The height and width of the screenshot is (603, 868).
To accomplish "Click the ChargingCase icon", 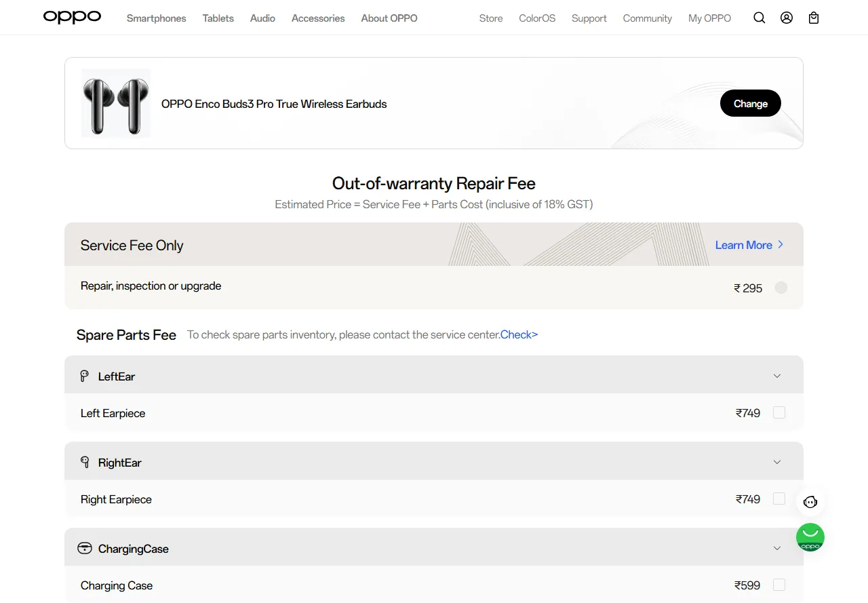I will 85,548.
